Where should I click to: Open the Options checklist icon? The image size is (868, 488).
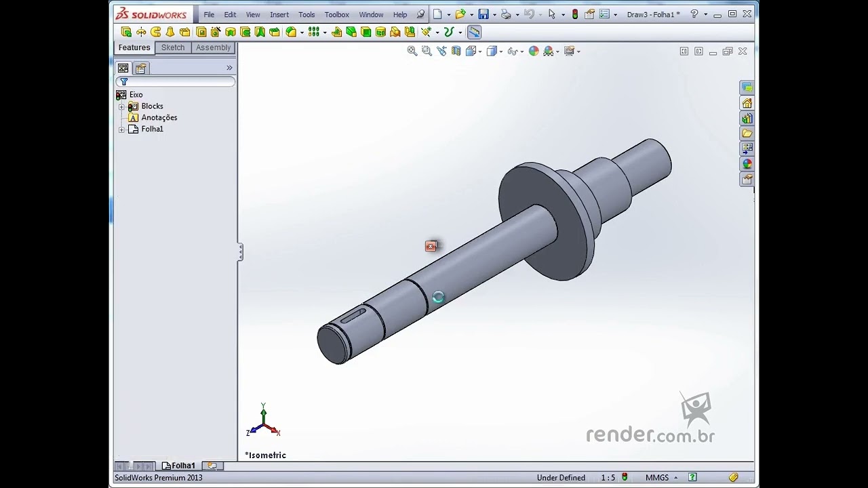click(x=604, y=14)
